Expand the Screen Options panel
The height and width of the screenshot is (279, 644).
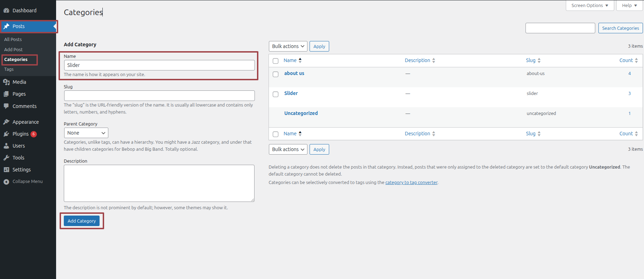589,6
